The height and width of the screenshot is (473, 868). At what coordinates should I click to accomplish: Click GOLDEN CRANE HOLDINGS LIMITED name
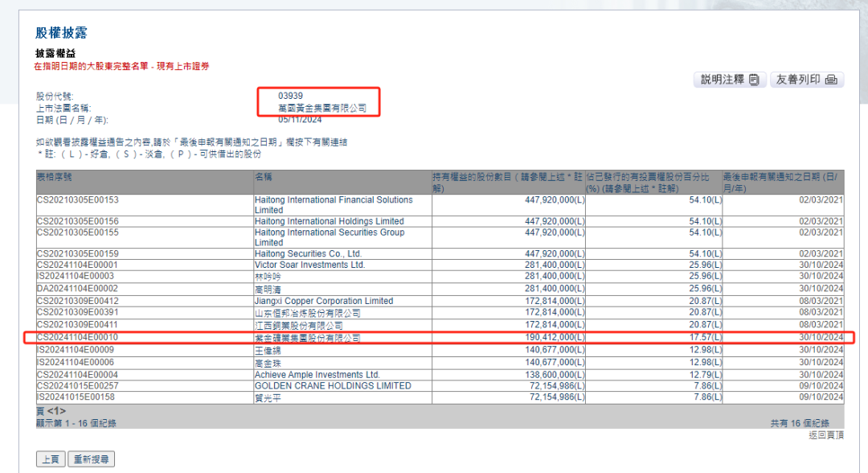(x=333, y=385)
